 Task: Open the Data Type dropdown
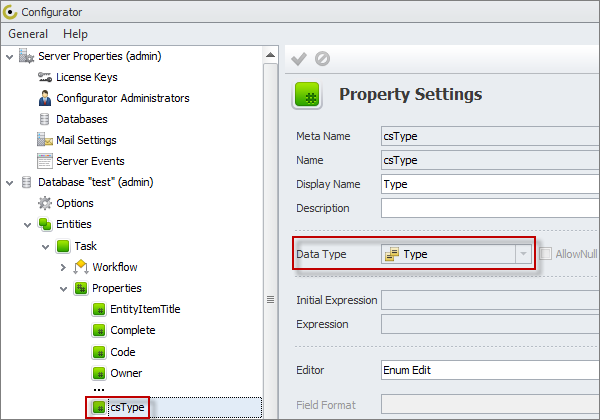pyautogui.click(x=523, y=254)
